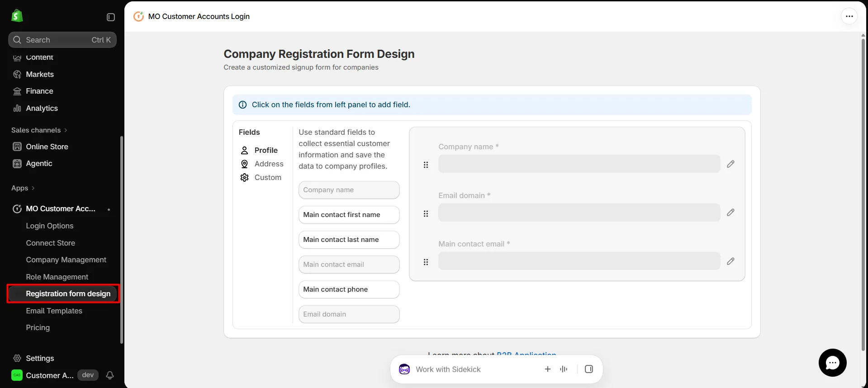The width and height of the screenshot is (868, 388).
Task: Grab the drag handle beside Main contact email
Action: 426,262
